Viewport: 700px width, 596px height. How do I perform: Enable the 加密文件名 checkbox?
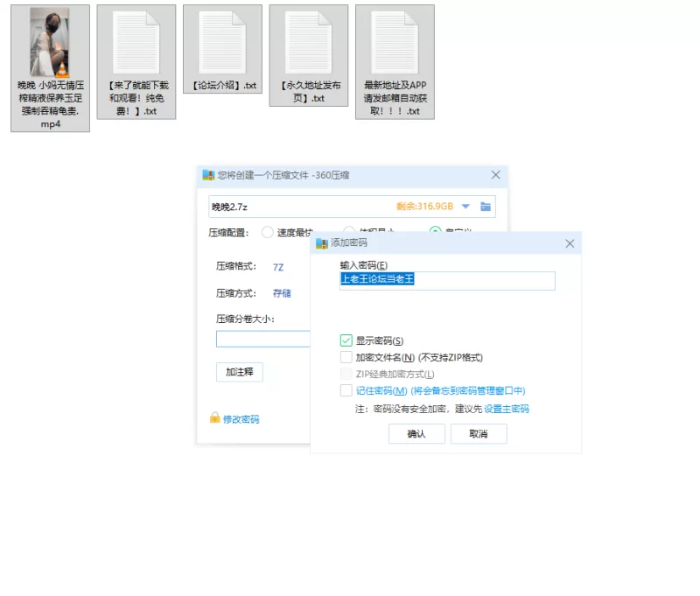(x=346, y=357)
